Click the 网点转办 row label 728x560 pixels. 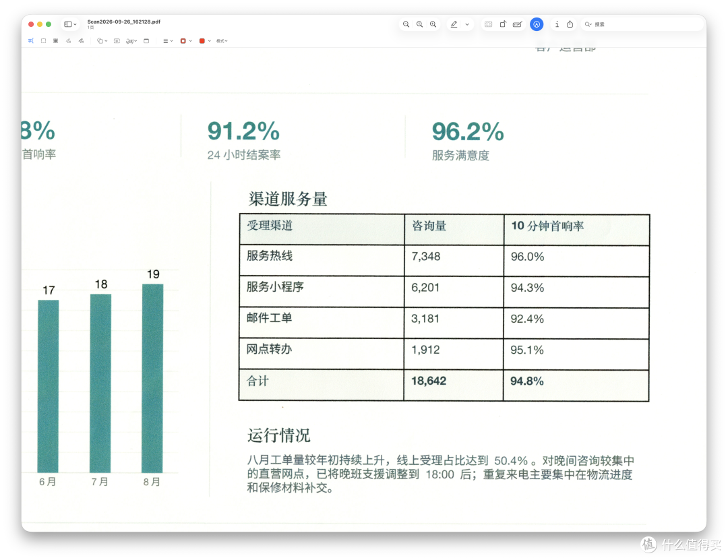tap(269, 349)
